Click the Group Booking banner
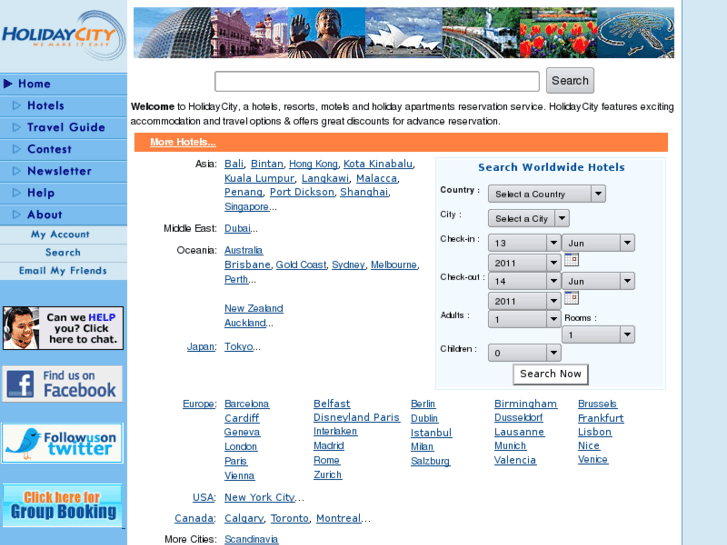 [63, 505]
